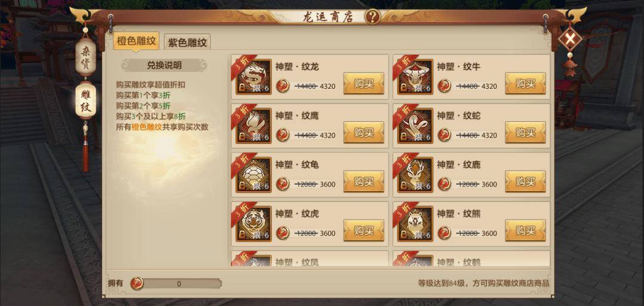This screenshot has width=644, height=306.
Task: Select the 橙色雕纹 tab
Action: (x=137, y=42)
